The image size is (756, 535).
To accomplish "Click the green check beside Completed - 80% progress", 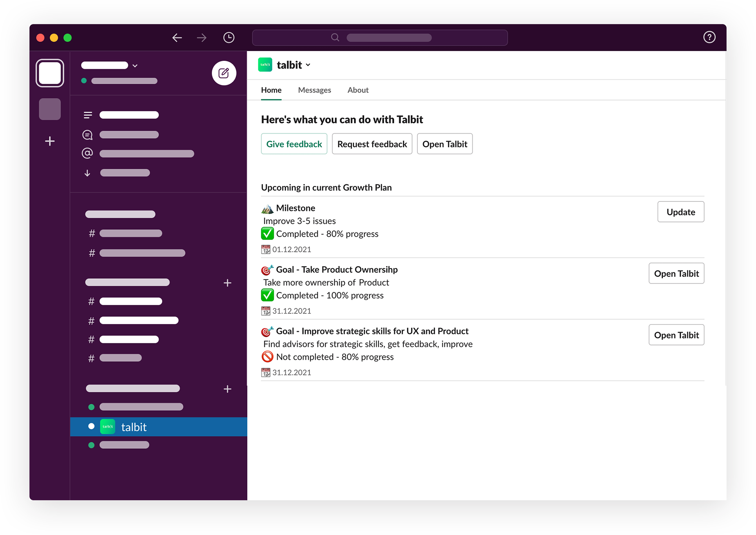I will (267, 234).
